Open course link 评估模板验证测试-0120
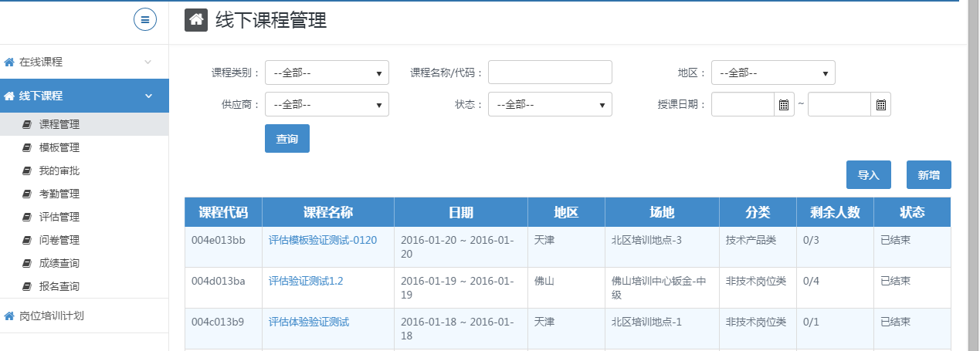980x351 pixels. (x=323, y=240)
